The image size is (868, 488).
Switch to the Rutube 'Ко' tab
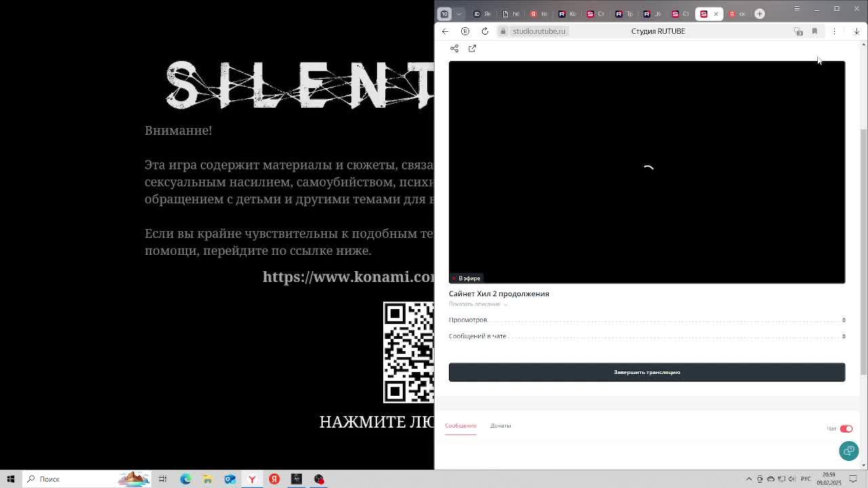click(567, 14)
